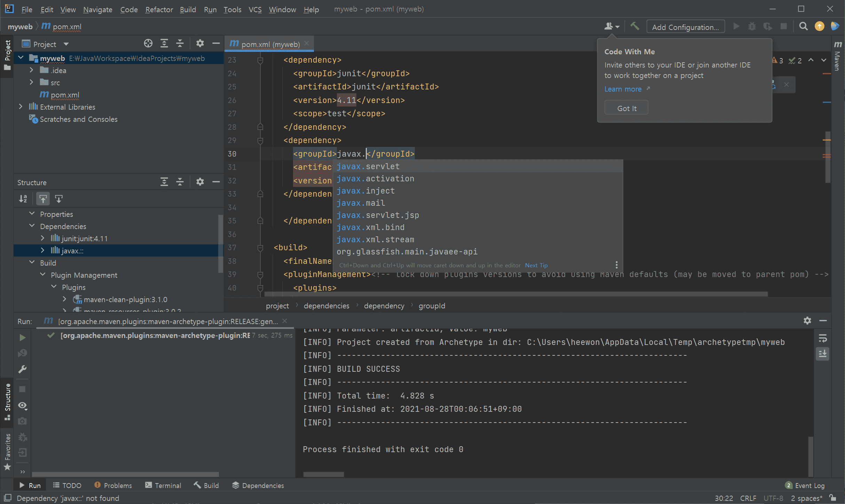
Task: Open the Refactor menu
Action: point(159,9)
